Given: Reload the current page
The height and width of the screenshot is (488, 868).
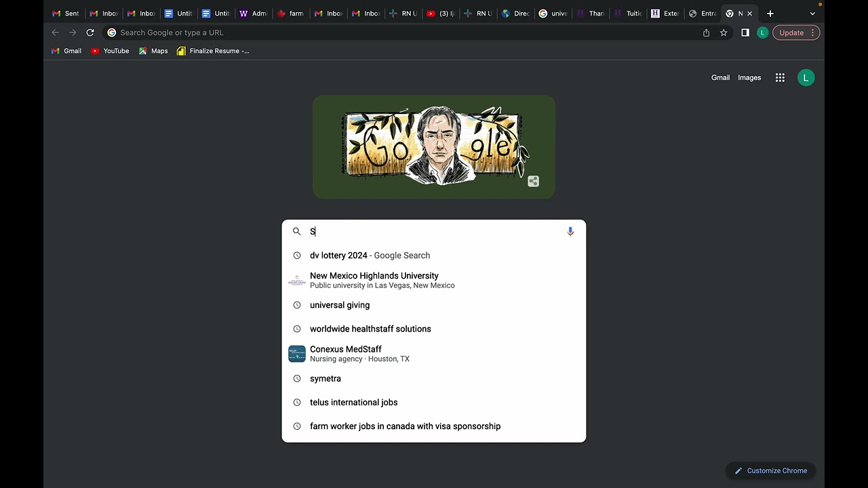Looking at the screenshot, I should 90,33.
